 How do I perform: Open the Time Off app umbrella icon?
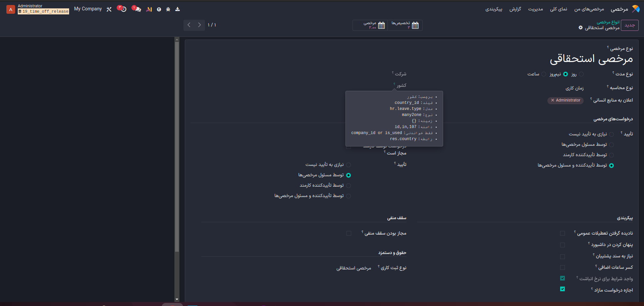coord(636,9)
